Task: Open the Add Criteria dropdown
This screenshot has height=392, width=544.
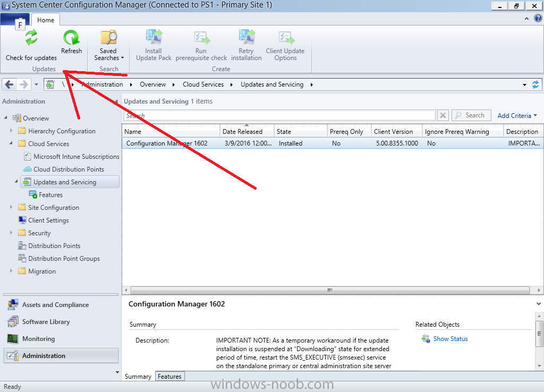Action: [517, 115]
